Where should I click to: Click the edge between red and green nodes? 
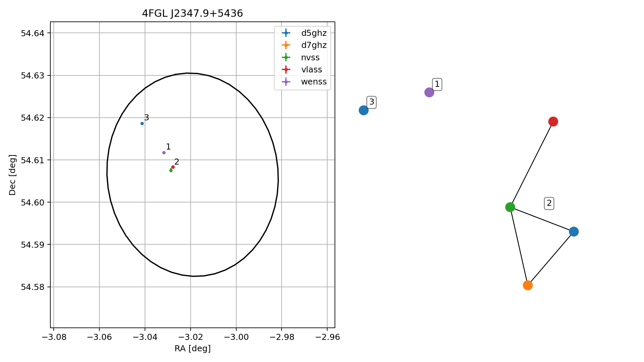click(532, 164)
